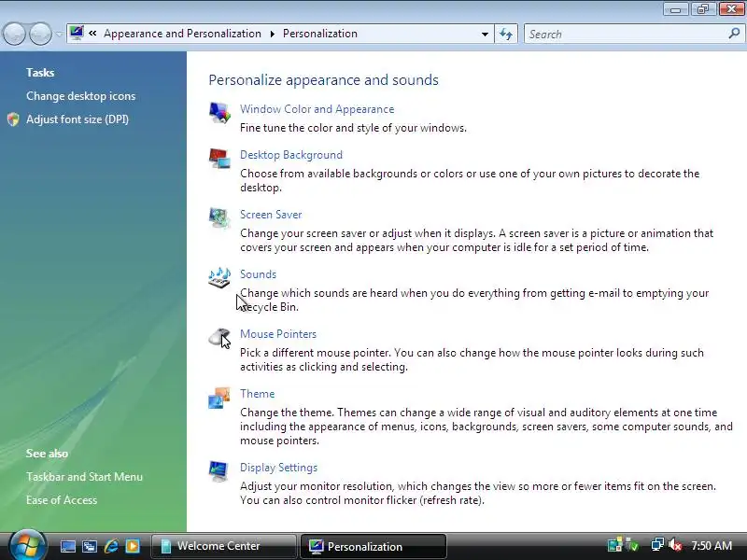The height and width of the screenshot is (560, 747).
Task: Minimize the Personalization window
Action: point(675,9)
